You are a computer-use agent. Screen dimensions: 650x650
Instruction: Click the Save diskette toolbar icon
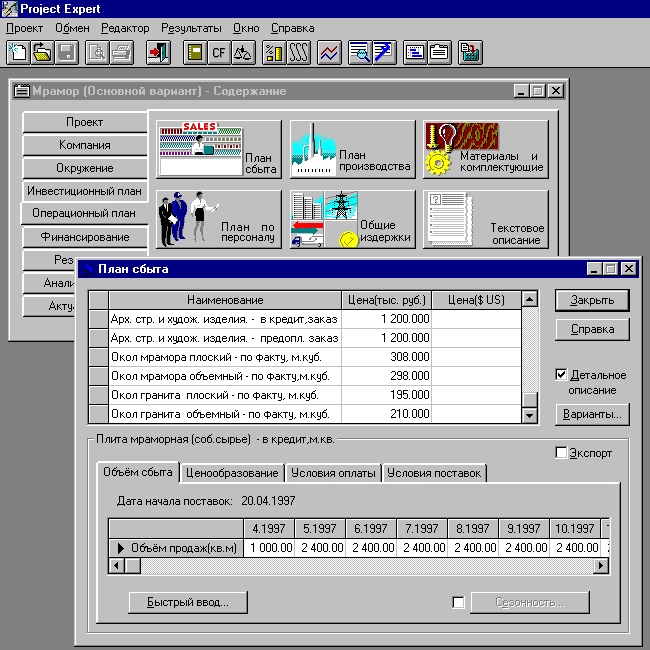[67, 52]
